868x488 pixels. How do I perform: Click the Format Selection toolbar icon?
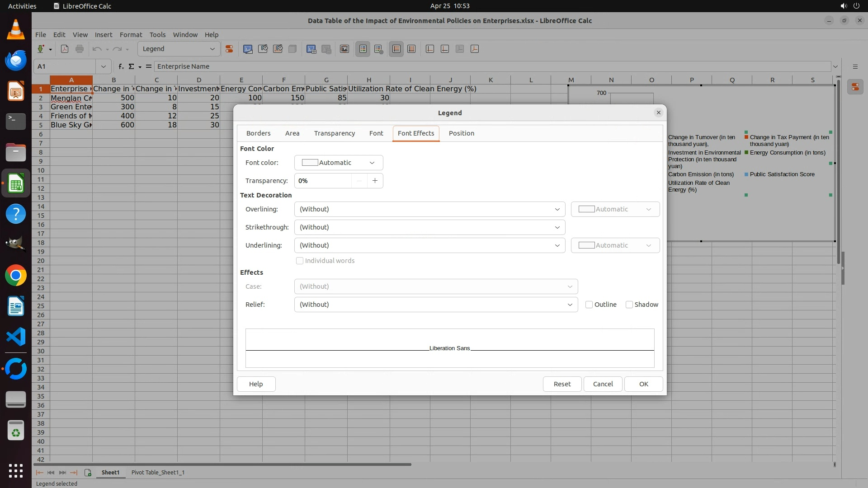click(229, 49)
